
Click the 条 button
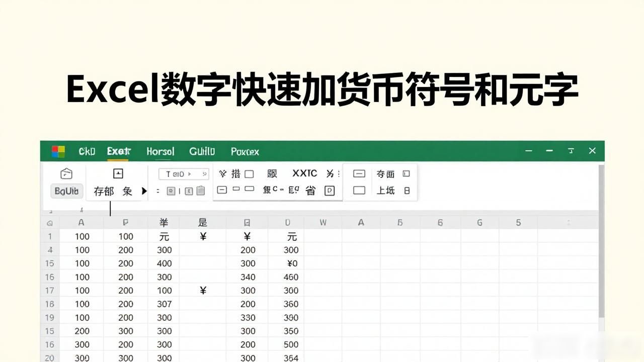point(127,191)
